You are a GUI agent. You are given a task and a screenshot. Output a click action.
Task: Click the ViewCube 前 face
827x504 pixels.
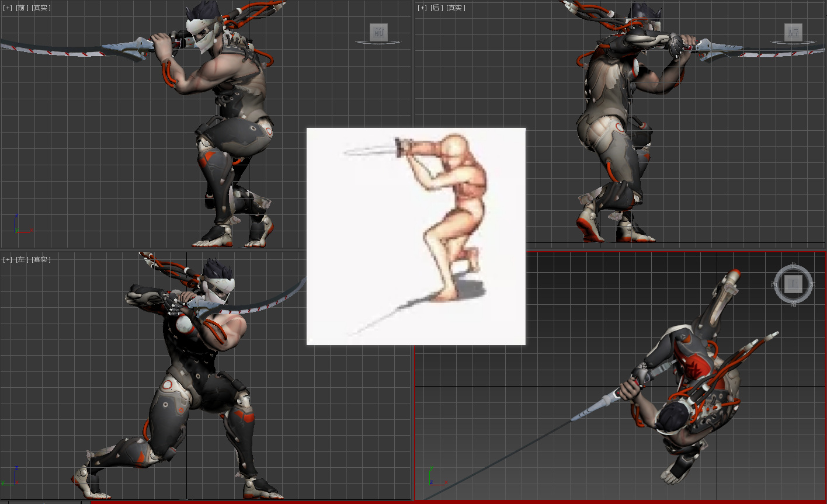pos(379,32)
